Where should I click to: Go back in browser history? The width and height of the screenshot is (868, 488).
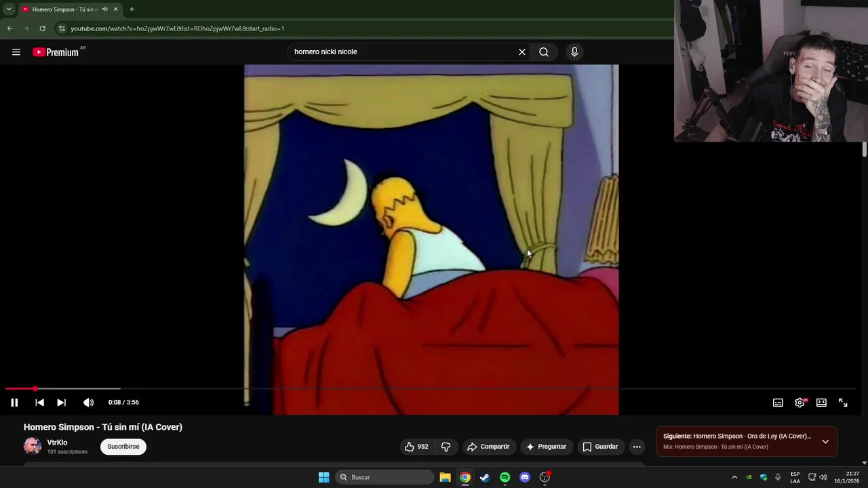[9, 28]
